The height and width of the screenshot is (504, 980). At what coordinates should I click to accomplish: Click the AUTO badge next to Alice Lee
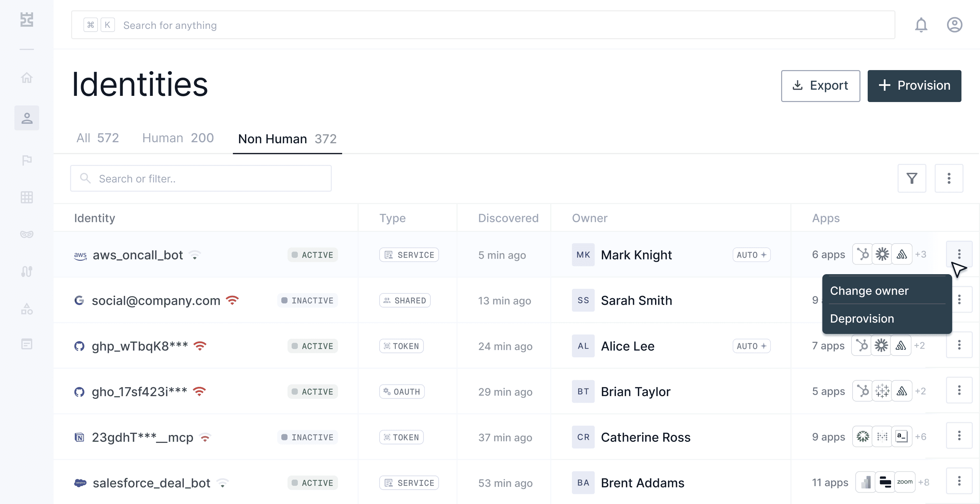[x=751, y=346]
